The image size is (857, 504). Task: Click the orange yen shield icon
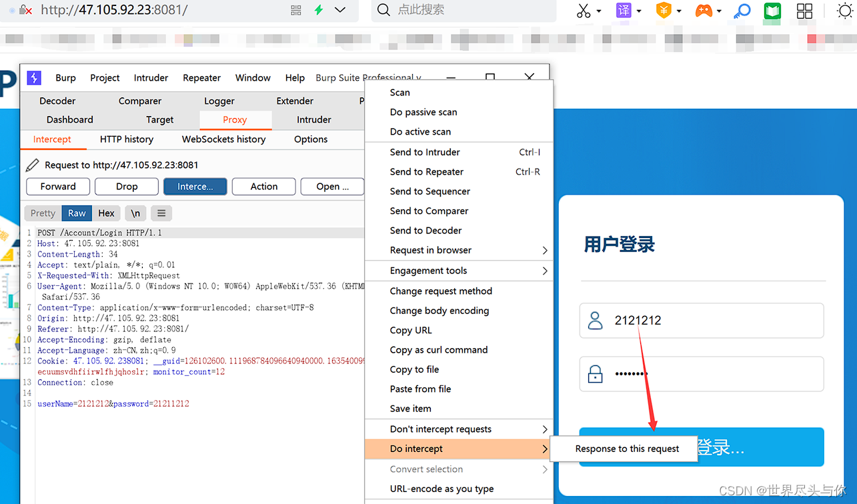point(664,11)
